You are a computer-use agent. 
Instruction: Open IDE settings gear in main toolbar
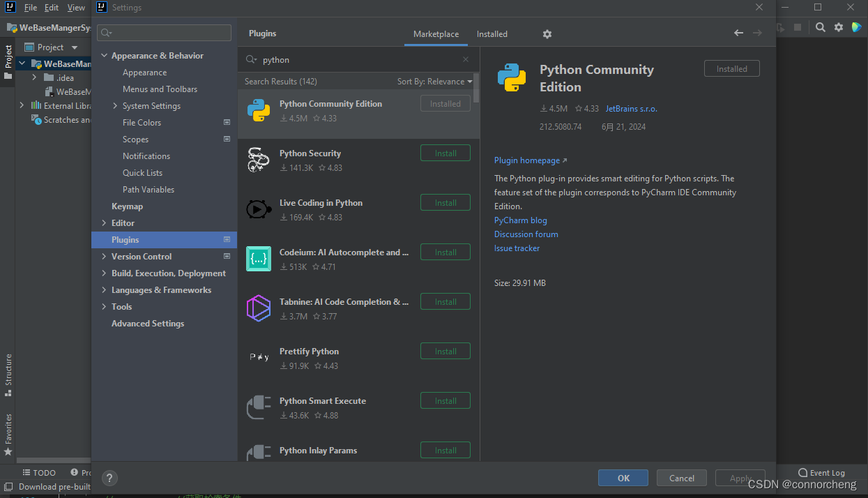pyautogui.click(x=839, y=27)
